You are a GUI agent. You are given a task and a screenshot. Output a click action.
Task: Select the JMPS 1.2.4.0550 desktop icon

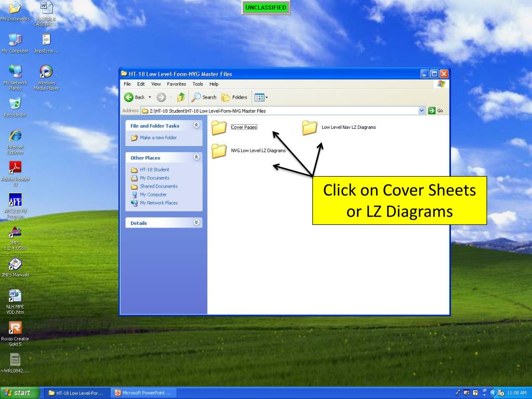(x=15, y=238)
